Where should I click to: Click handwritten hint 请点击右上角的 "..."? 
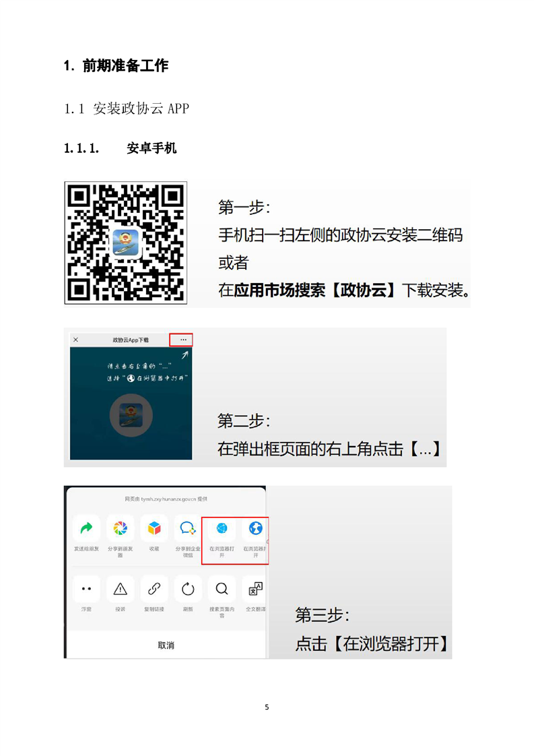tap(139, 366)
